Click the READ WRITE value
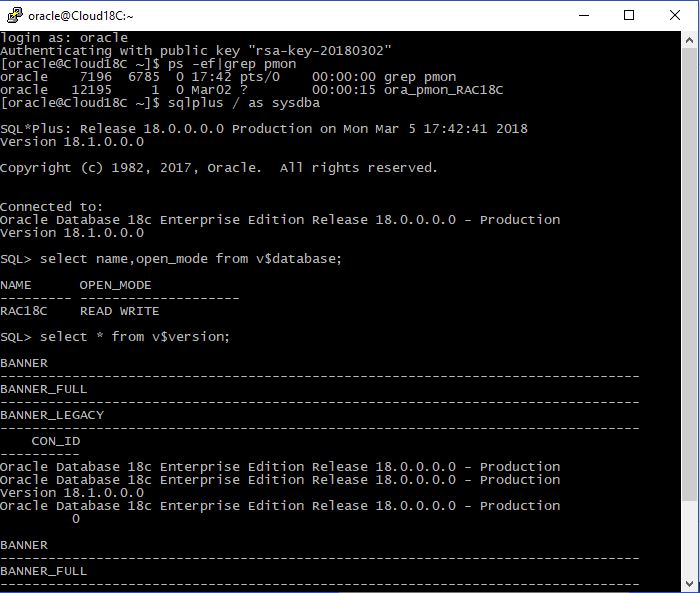 (119, 311)
